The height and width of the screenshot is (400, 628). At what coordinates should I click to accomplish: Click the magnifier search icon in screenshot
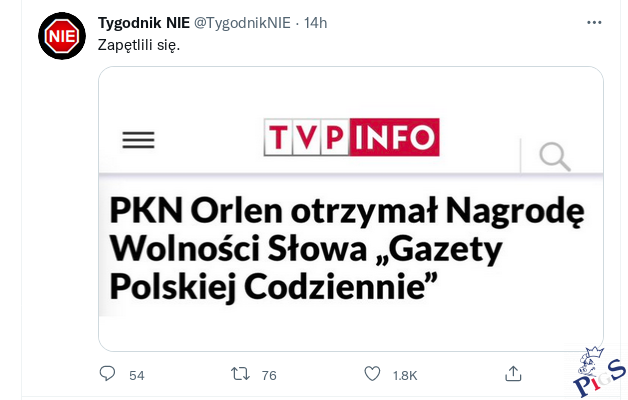pyautogui.click(x=553, y=156)
